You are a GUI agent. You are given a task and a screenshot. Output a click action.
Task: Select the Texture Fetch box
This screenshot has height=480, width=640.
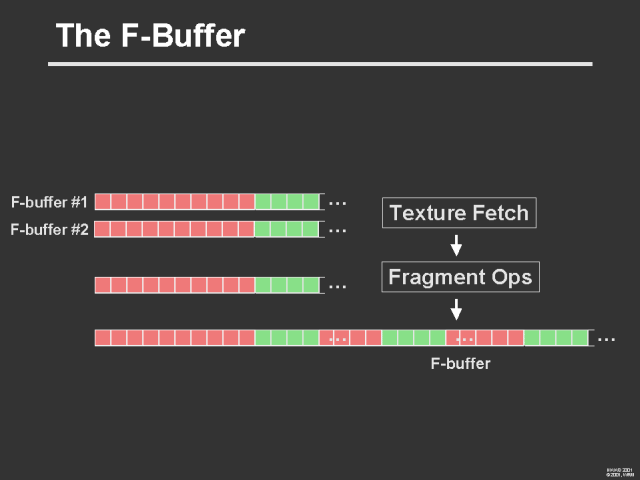pyautogui.click(x=459, y=213)
